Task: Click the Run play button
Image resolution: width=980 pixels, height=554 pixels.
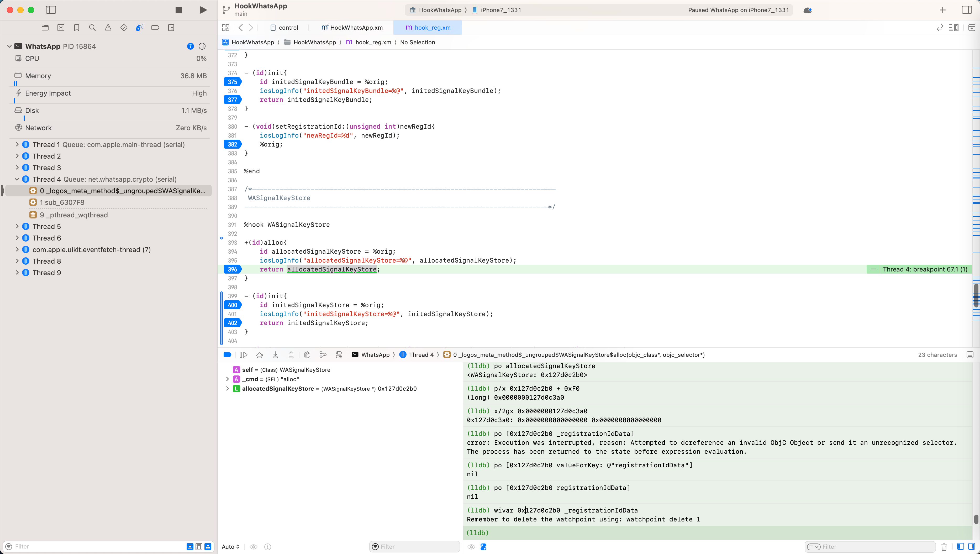Action: 203,10
